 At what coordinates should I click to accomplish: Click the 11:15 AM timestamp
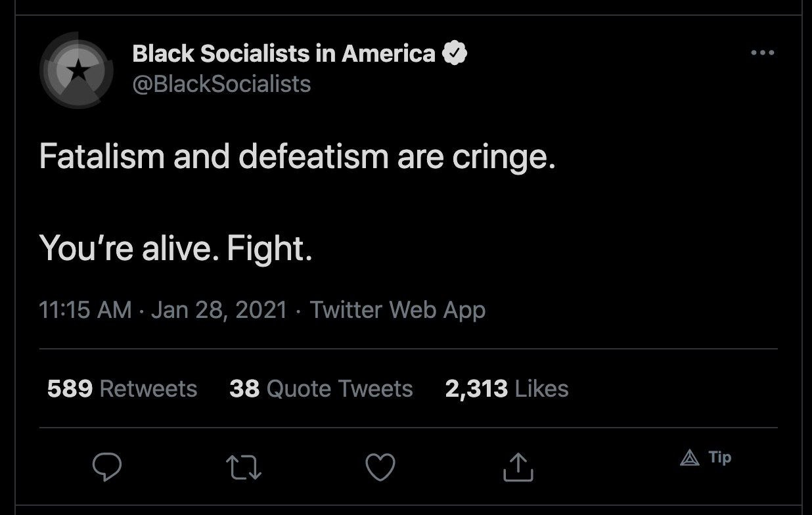(x=86, y=310)
